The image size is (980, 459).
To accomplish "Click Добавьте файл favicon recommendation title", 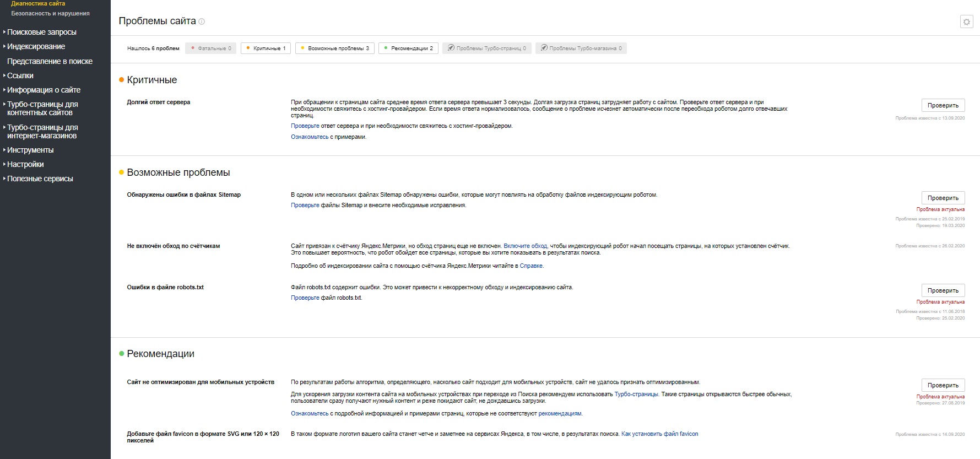I will pyautogui.click(x=203, y=438).
